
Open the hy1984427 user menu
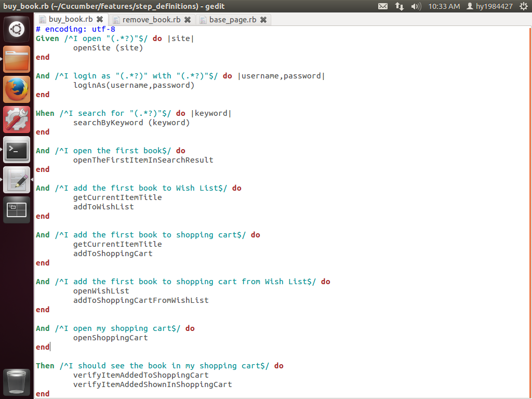489,6
